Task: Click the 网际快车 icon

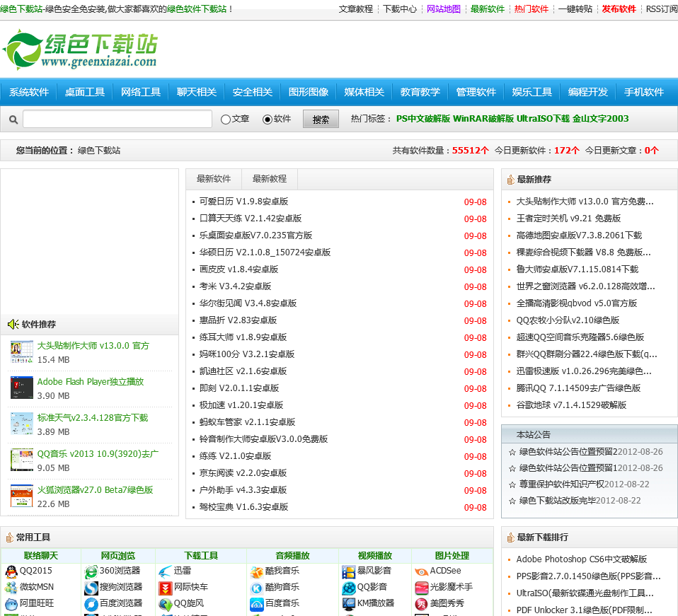Action: (165, 588)
